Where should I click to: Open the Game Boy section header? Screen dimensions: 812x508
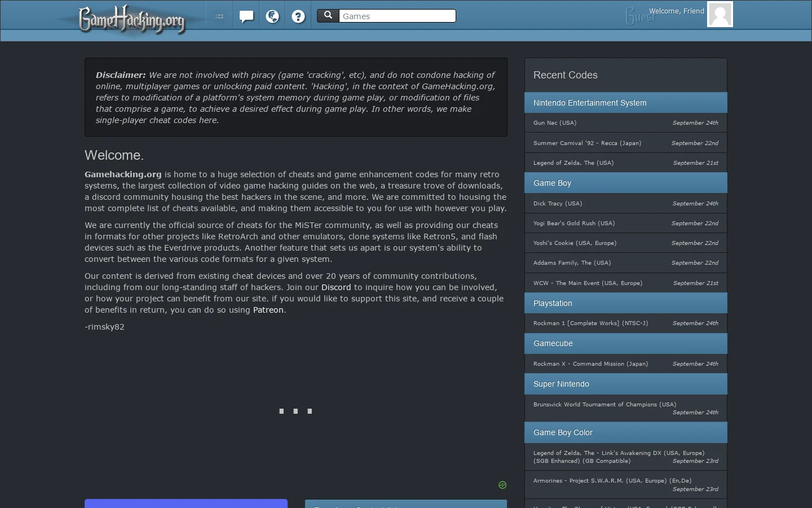[626, 183]
